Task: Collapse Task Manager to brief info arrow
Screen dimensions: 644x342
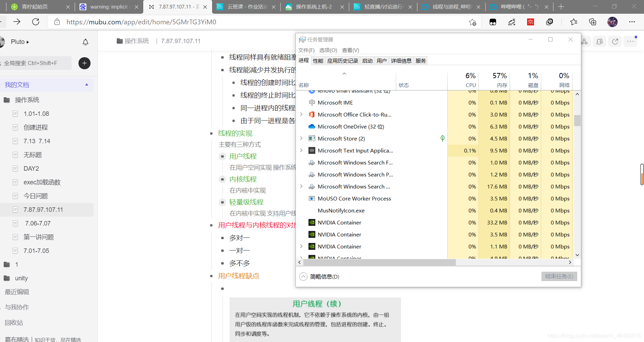Action: (x=303, y=277)
